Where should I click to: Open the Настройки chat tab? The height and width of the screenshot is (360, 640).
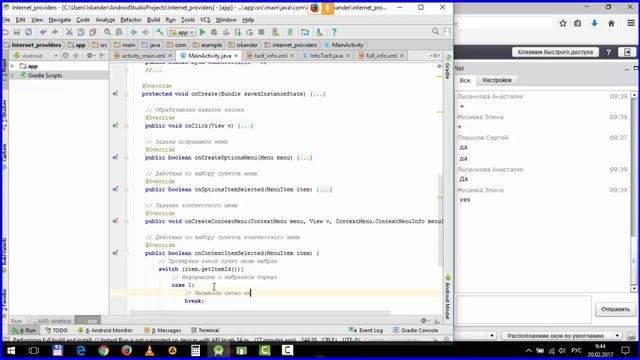[x=497, y=80]
